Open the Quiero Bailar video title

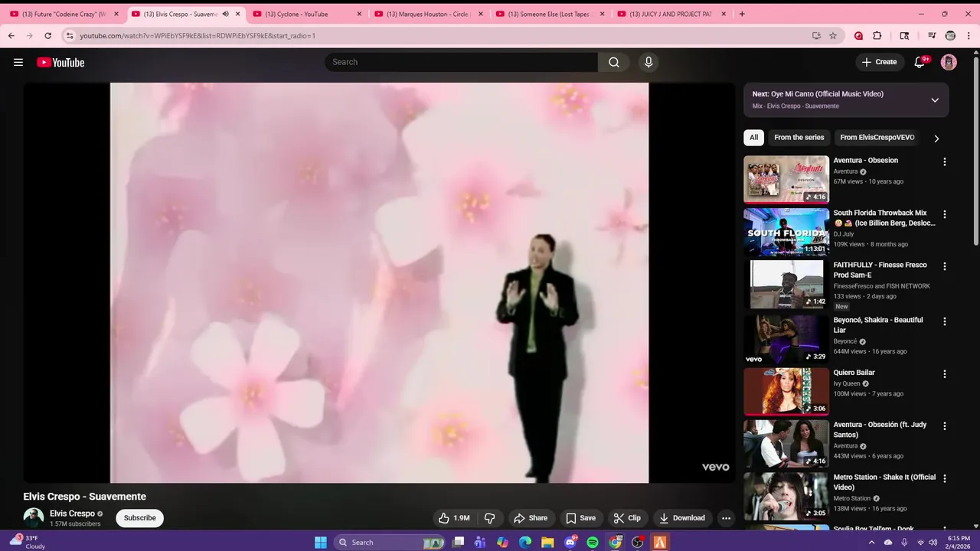(x=854, y=373)
